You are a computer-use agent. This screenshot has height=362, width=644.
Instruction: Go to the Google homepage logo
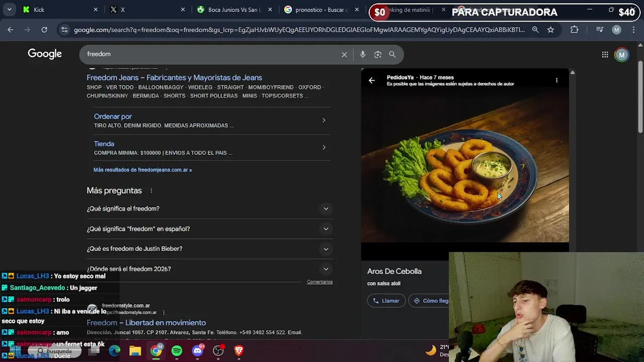pos(45,54)
